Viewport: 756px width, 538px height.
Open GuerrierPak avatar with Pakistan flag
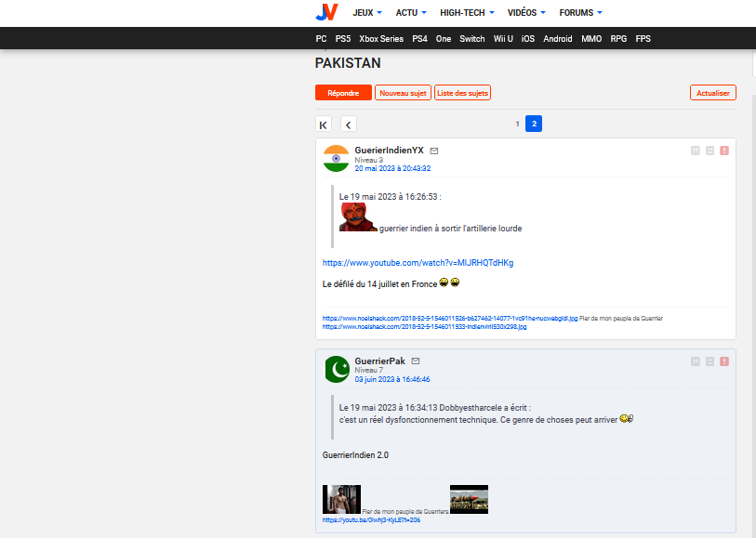click(x=336, y=370)
